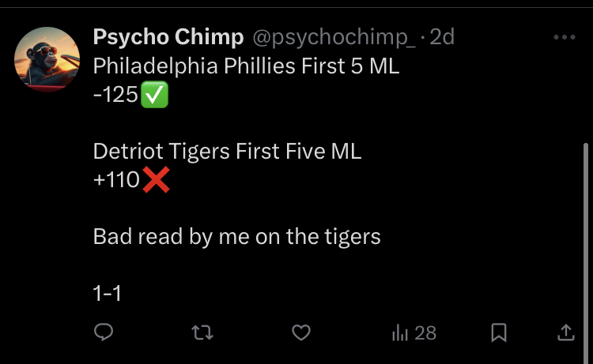Click the vertical scrollbar on the right
Viewport: 593px width, 364px height.
585,237
